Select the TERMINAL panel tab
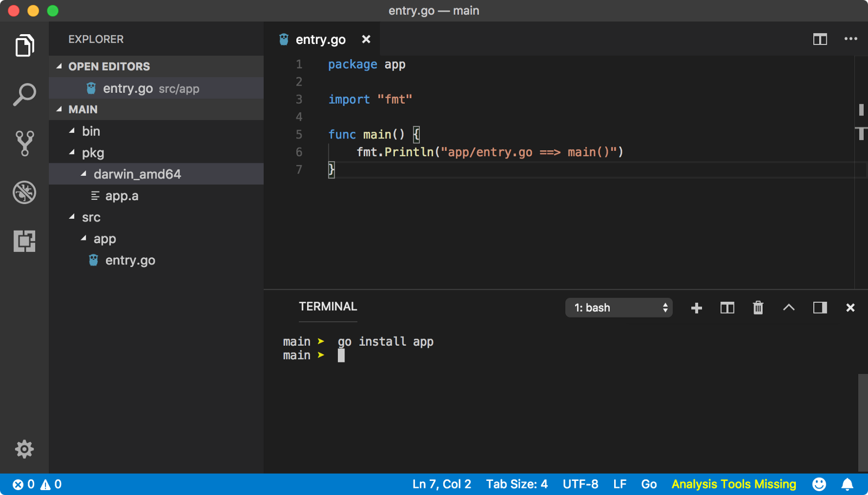Image resolution: width=868 pixels, height=495 pixels. [328, 307]
